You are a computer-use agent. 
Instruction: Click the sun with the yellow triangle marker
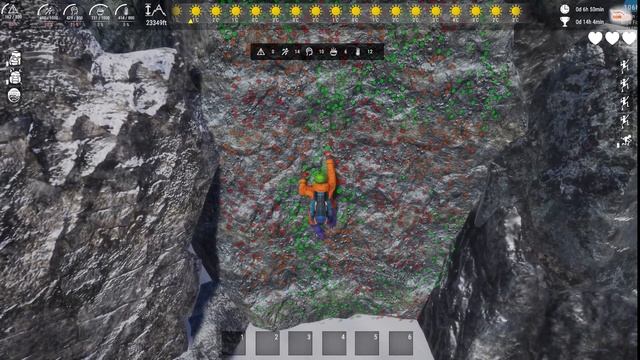click(x=196, y=11)
